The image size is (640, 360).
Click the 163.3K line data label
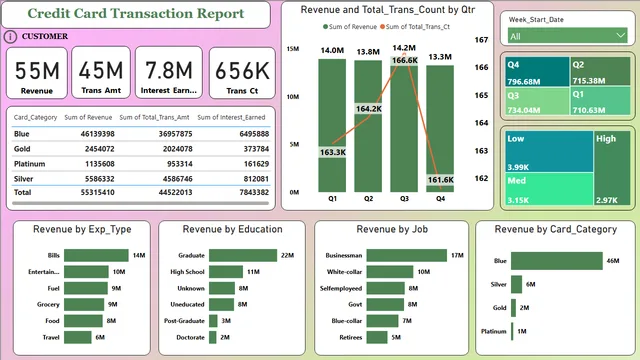point(333,152)
